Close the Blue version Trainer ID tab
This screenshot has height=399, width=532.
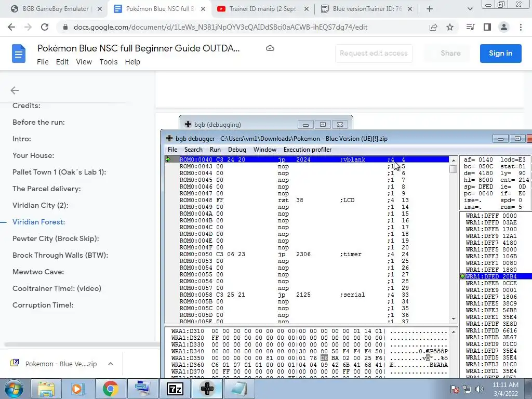click(x=410, y=9)
